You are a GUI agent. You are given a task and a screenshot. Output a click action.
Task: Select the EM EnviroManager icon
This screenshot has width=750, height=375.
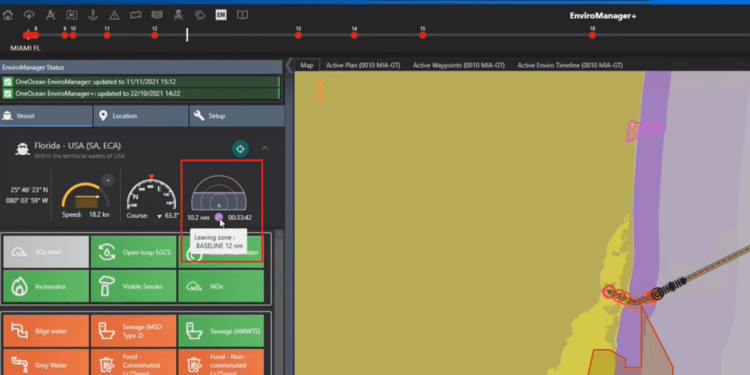click(221, 15)
